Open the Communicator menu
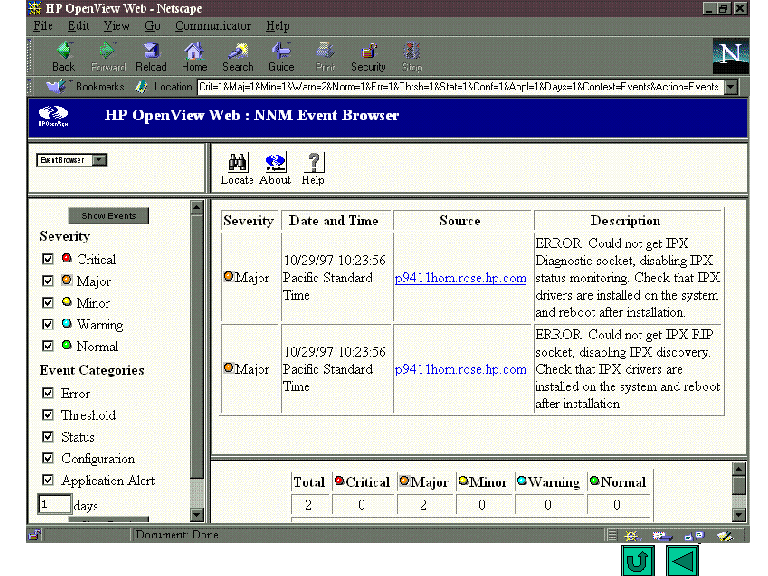This screenshot has height=576, width=768. (213, 26)
